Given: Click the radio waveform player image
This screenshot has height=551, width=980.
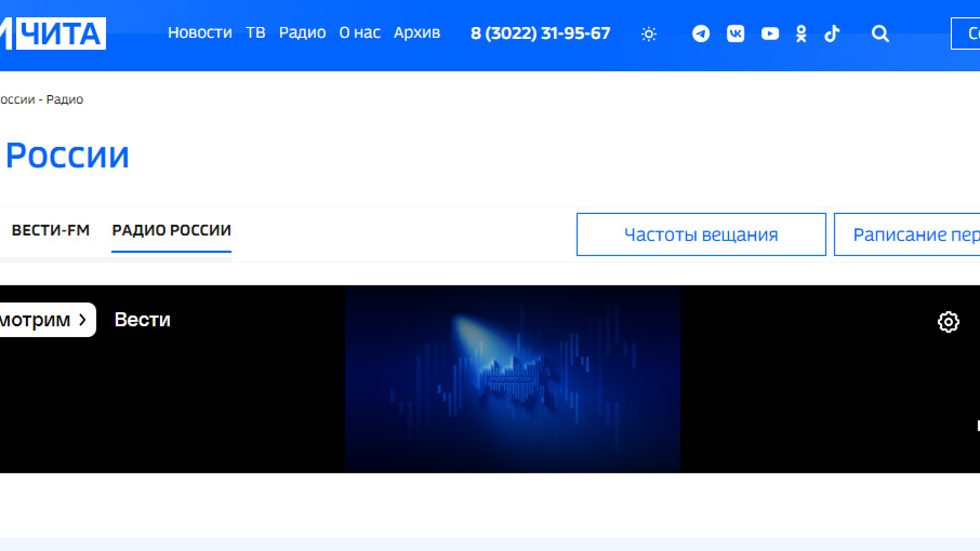Looking at the screenshot, I should [x=512, y=379].
